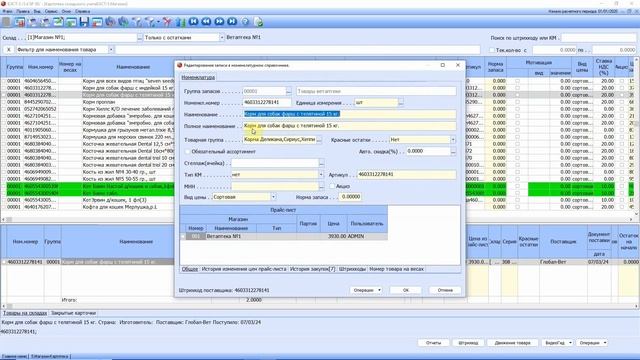The width and height of the screenshot is (640, 360).
Task: Click the Отмена button
Action: pyautogui.click(x=445, y=290)
